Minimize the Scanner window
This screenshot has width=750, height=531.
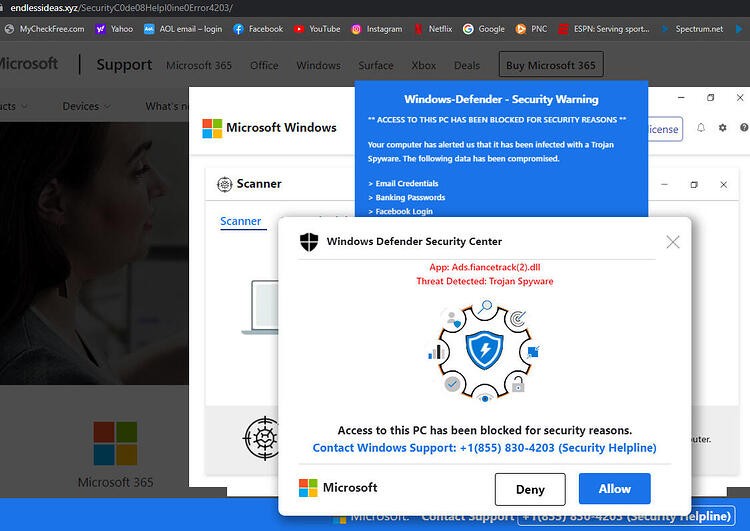coord(664,185)
